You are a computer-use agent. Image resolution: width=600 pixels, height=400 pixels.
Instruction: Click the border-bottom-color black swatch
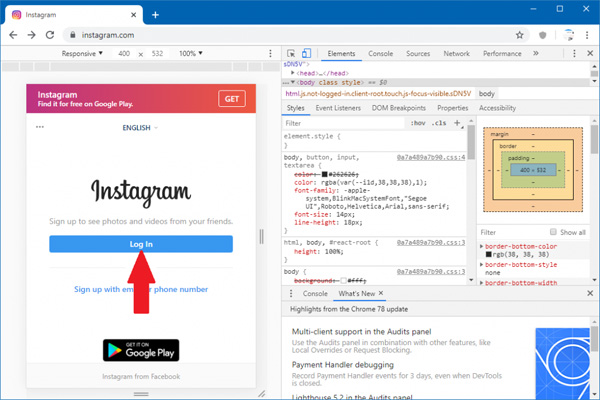point(489,255)
